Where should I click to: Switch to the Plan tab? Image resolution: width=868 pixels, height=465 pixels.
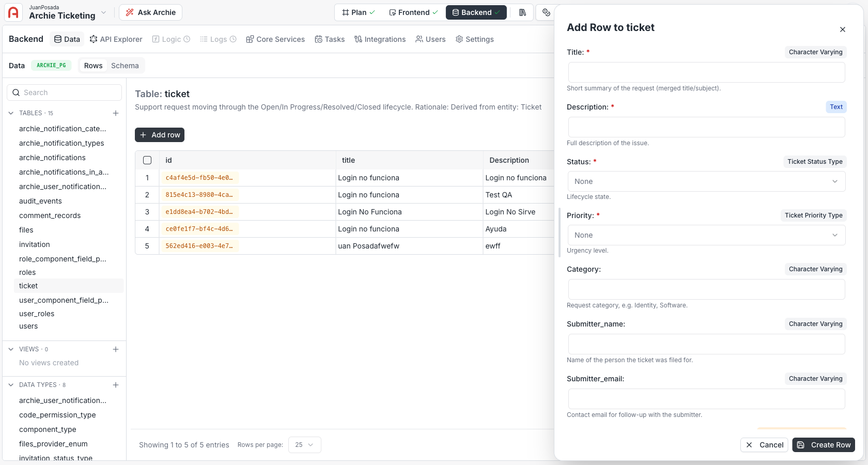tap(359, 12)
